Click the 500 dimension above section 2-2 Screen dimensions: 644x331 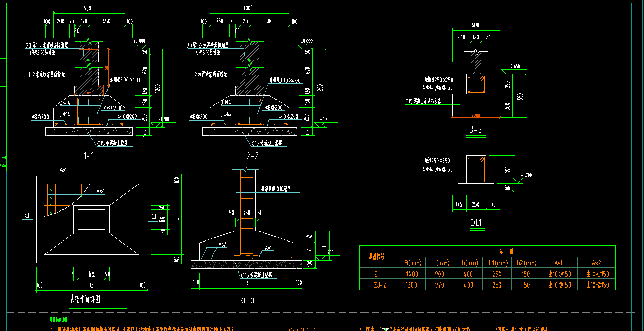pos(269,21)
